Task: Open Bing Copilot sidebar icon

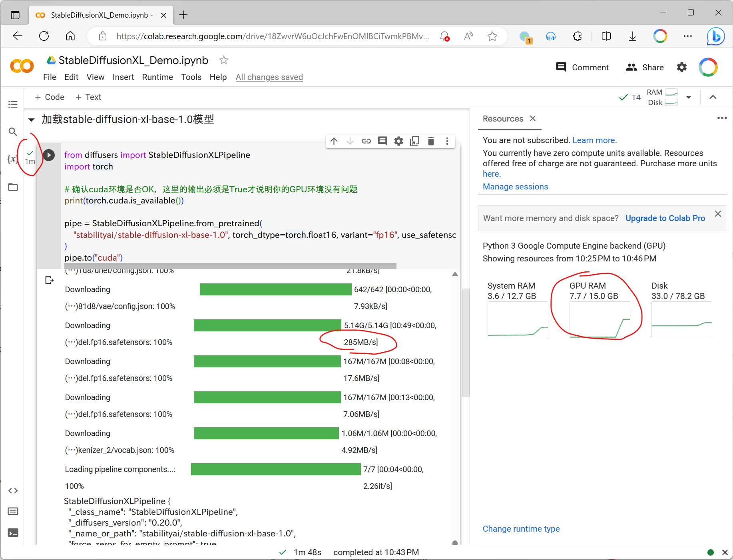Action: point(715,36)
